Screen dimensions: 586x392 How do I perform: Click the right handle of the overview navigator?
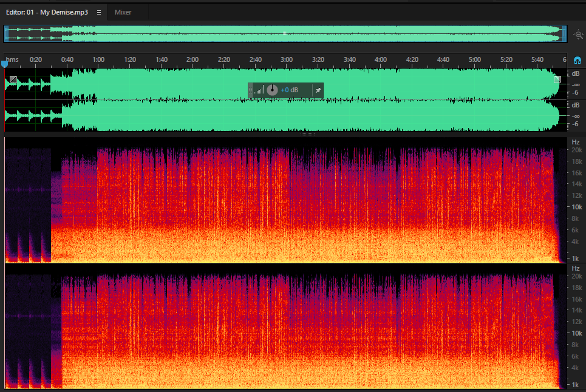coord(564,33)
